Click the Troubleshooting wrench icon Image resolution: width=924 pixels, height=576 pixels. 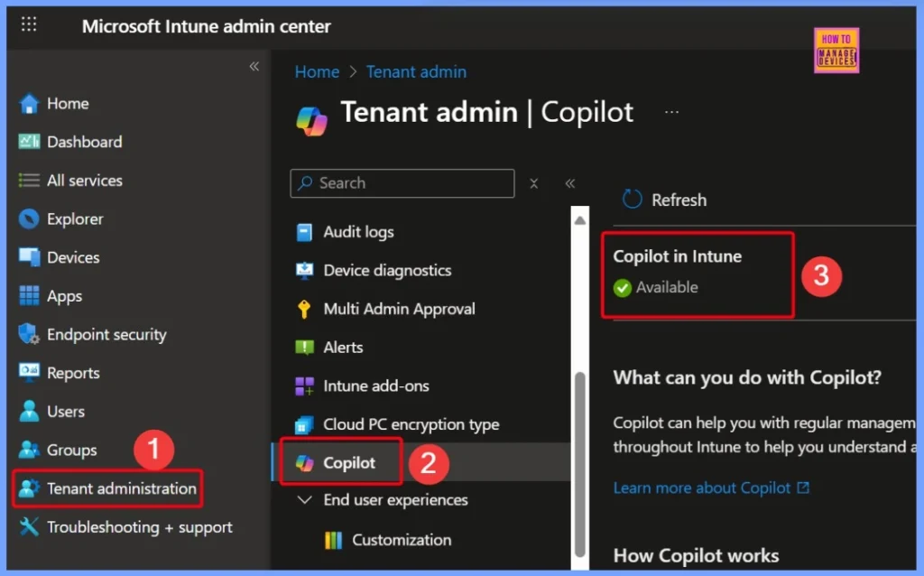(x=28, y=526)
